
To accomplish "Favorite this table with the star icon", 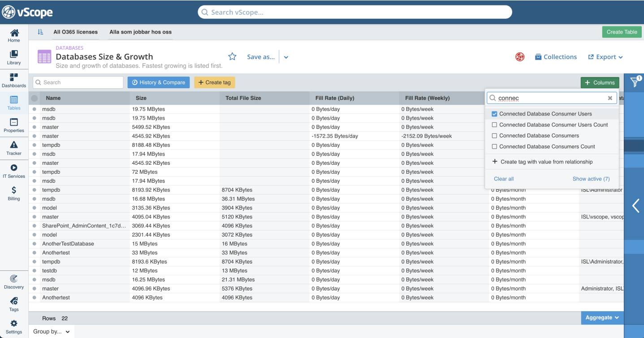I will pyautogui.click(x=232, y=56).
